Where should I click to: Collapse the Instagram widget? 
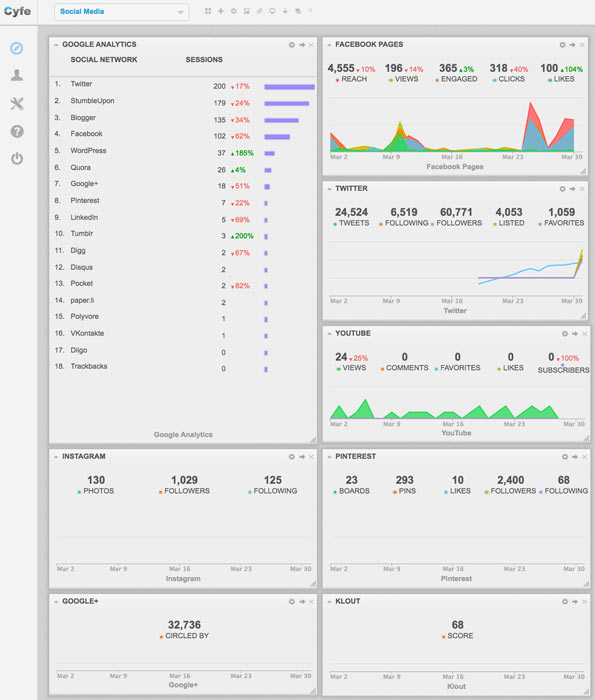(56, 457)
